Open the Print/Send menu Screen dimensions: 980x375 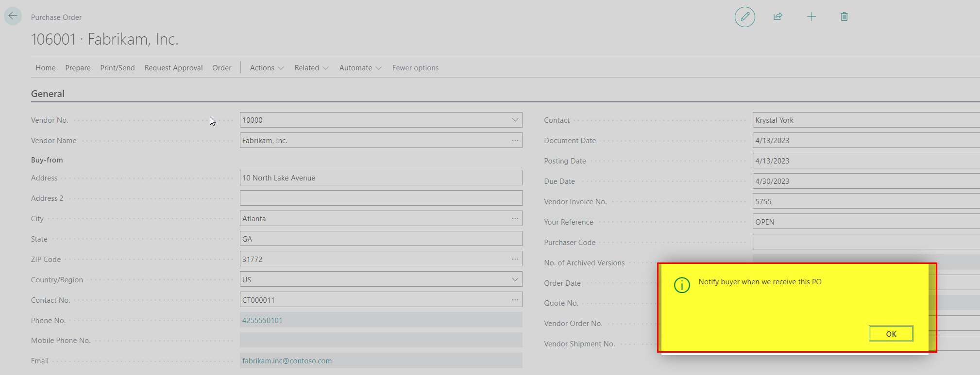[118, 68]
